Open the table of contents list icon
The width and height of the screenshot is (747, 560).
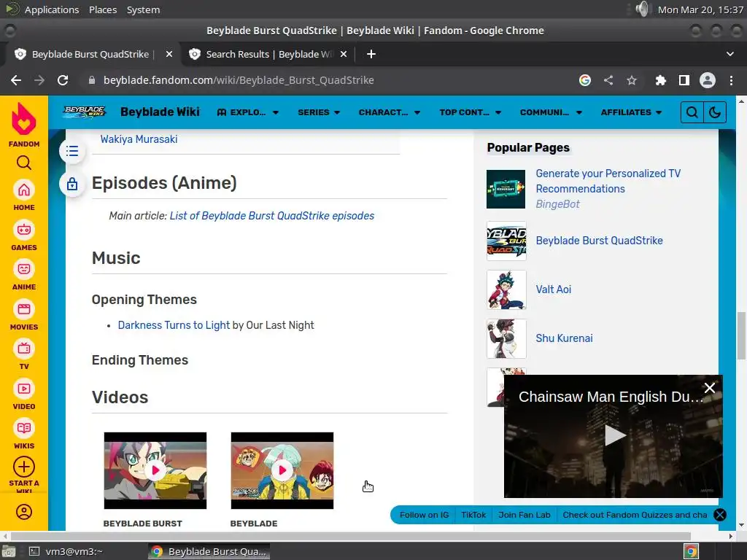72,152
